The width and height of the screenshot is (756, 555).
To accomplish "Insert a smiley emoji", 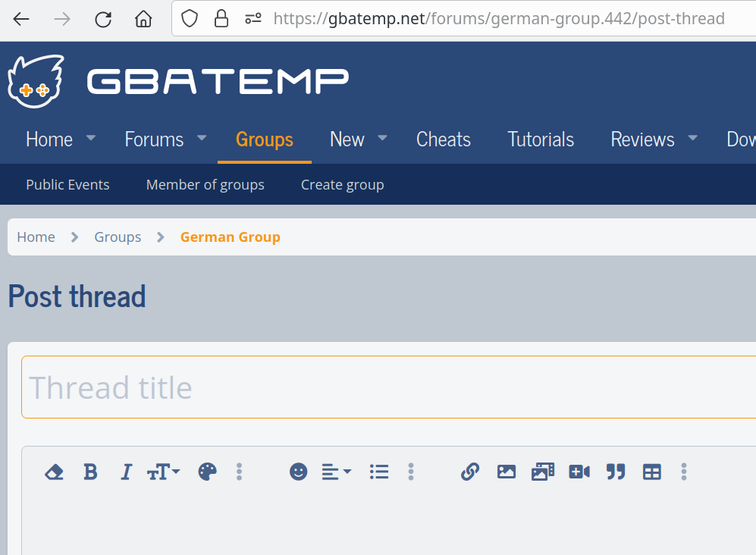I will [x=299, y=472].
